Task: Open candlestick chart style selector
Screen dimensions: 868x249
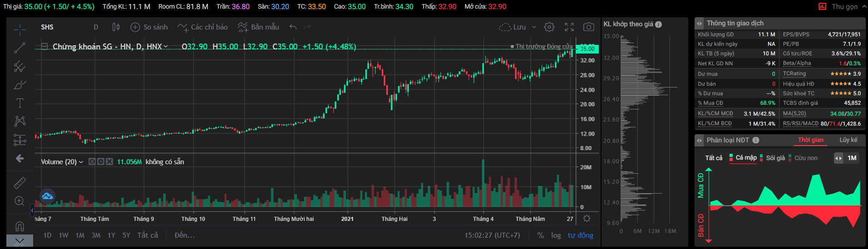Action: [x=116, y=27]
